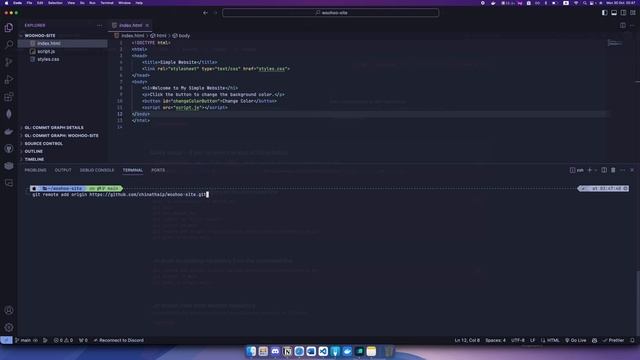Select the Terminal tab
640x360 pixels.
(133, 170)
